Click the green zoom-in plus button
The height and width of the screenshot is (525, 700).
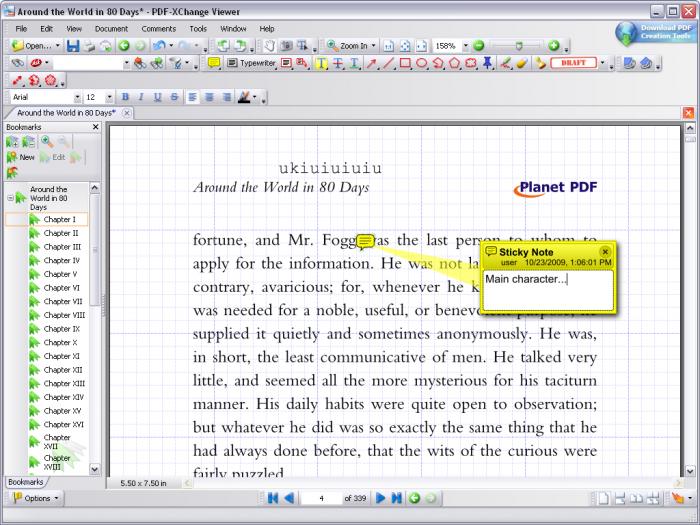(x=553, y=46)
